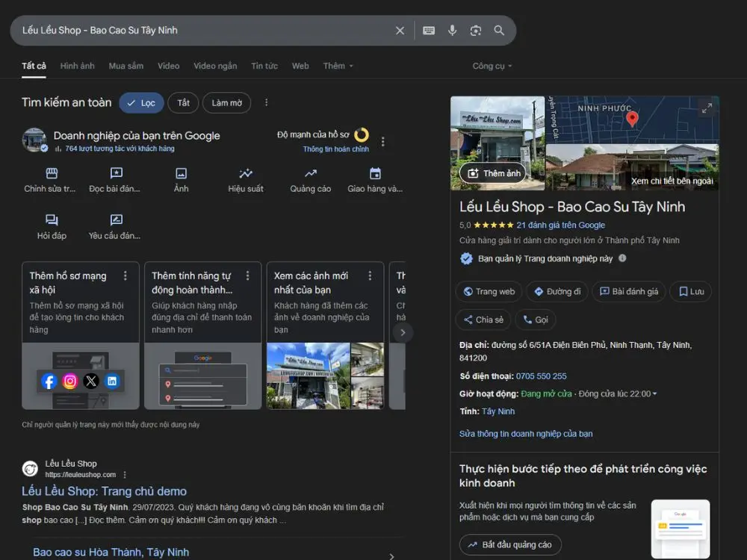Start voice search with the microphone

point(452,31)
